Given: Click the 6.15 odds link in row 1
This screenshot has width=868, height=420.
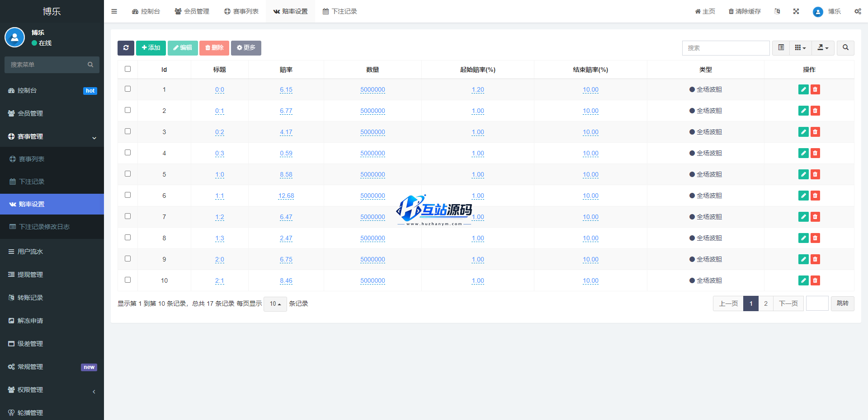Looking at the screenshot, I should (286, 90).
